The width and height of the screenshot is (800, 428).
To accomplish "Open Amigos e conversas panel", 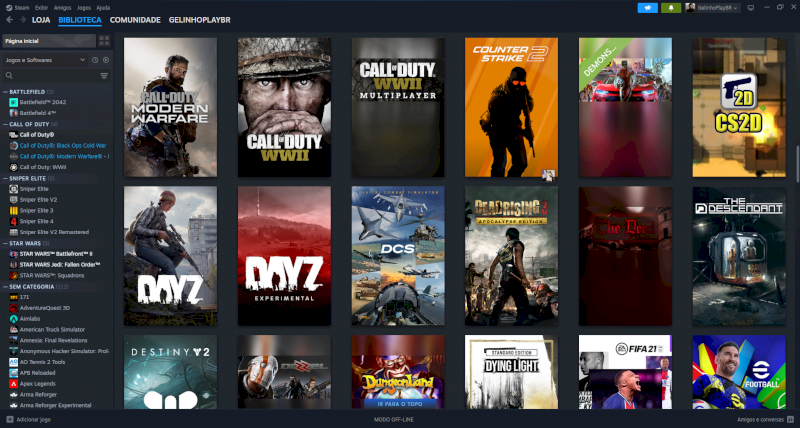I will pyautogui.click(x=765, y=419).
